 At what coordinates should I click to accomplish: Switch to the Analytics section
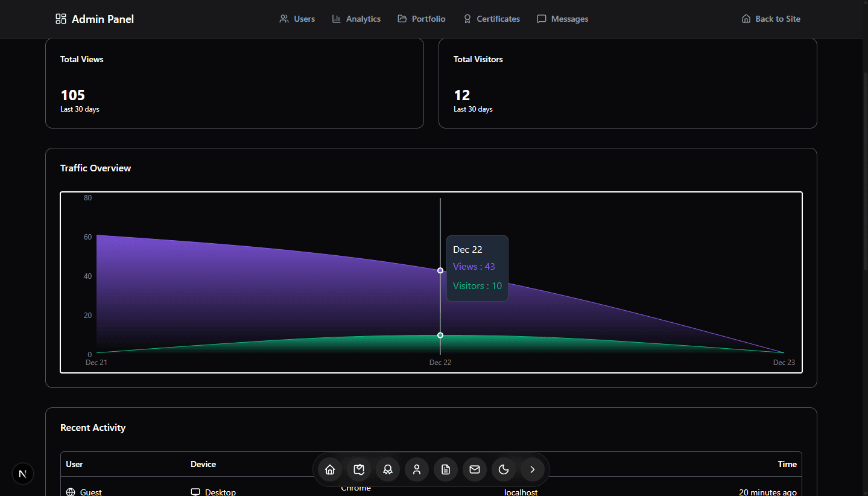[356, 19]
